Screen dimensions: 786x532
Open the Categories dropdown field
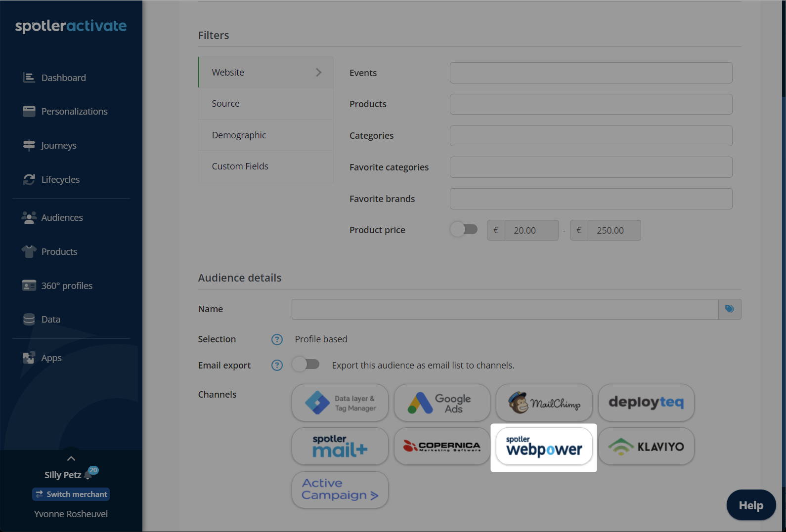(591, 136)
